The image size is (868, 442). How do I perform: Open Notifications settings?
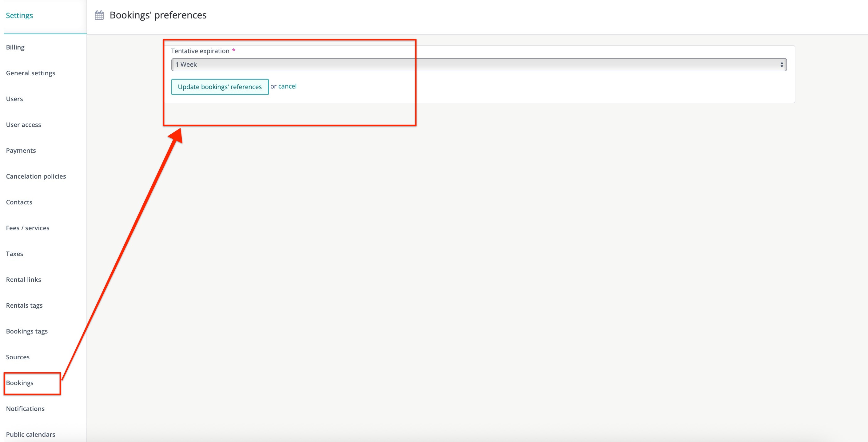(25, 408)
